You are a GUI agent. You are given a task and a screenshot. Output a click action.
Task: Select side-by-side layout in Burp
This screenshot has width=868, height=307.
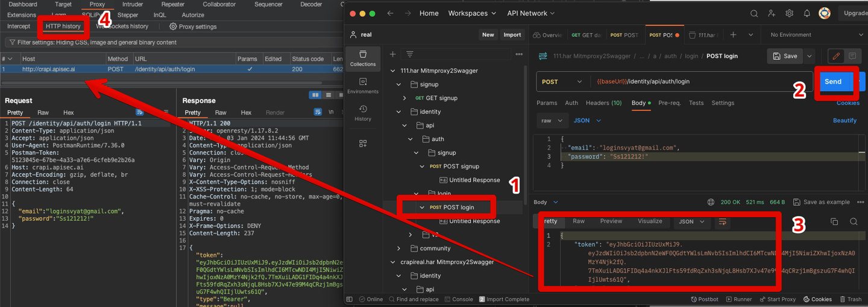coord(315,95)
